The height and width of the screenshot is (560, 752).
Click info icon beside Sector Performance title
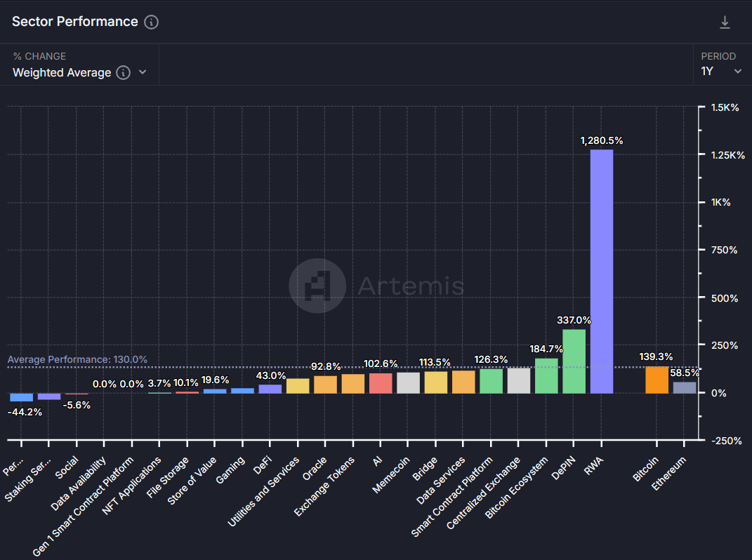pyautogui.click(x=151, y=22)
